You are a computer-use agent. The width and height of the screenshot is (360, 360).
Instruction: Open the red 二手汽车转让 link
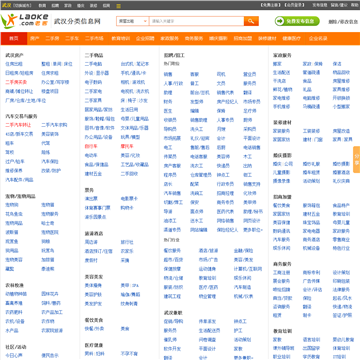(18, 125)
